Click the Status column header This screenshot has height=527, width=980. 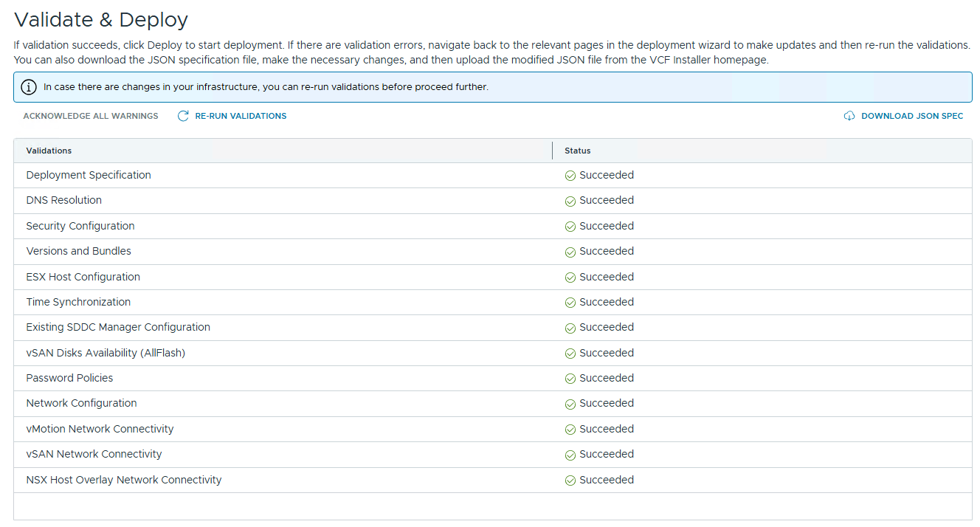577,151
